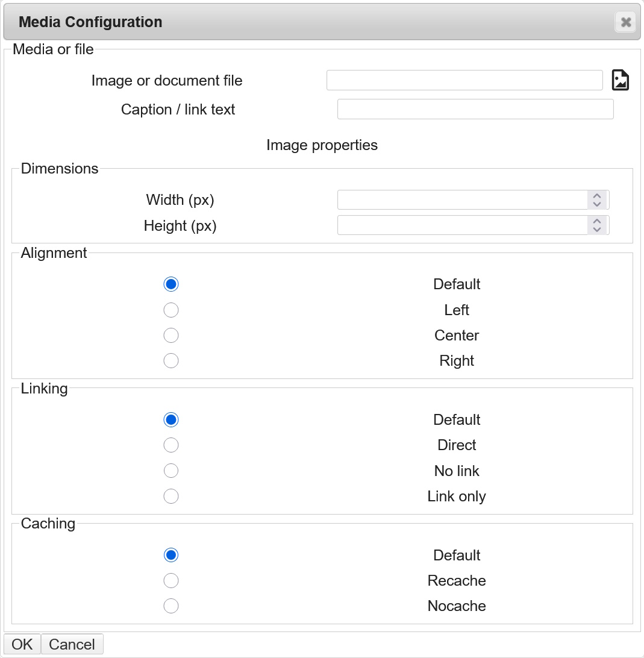Click the Image or document file field
Viewport: 644px width, 658px height.
464,80
